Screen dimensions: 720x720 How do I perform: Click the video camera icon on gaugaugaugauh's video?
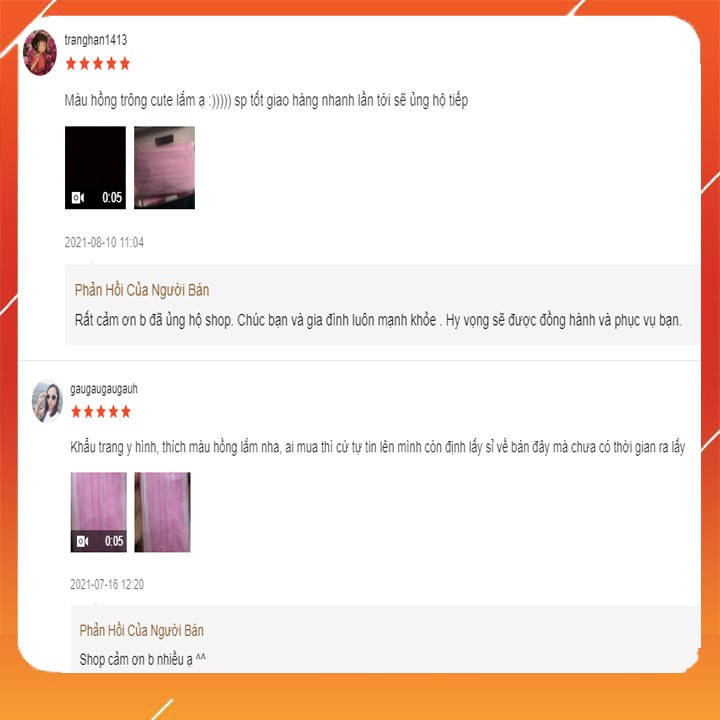point(83,541)
